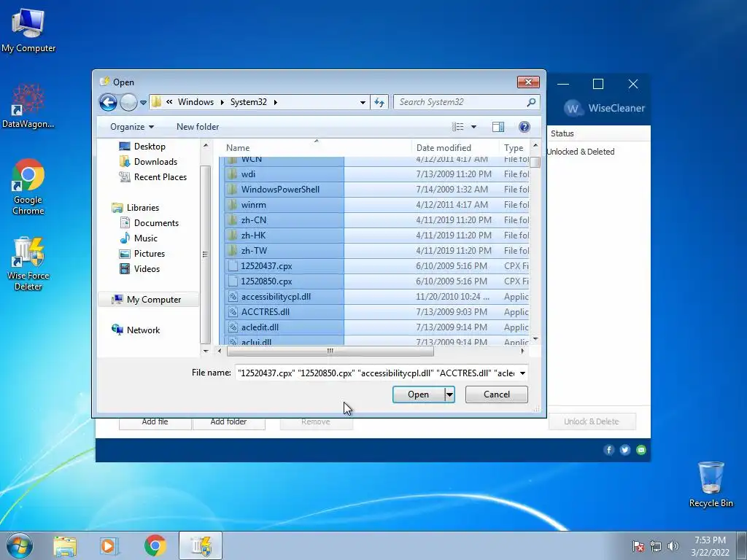This screenshot has height=560, width=747.
Task: Toggle the preview pane icon
Action: [498, 127]
